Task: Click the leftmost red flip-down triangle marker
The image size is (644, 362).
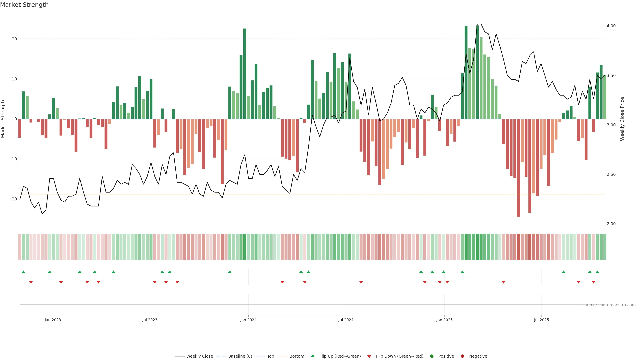Action: (31, 282)
